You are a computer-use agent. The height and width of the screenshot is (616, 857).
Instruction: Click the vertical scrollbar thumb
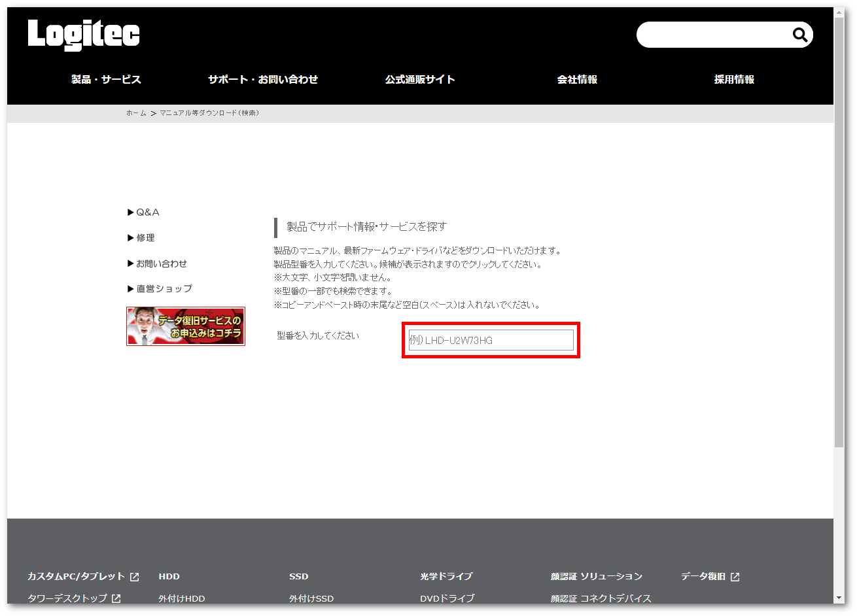pos(839,232)
